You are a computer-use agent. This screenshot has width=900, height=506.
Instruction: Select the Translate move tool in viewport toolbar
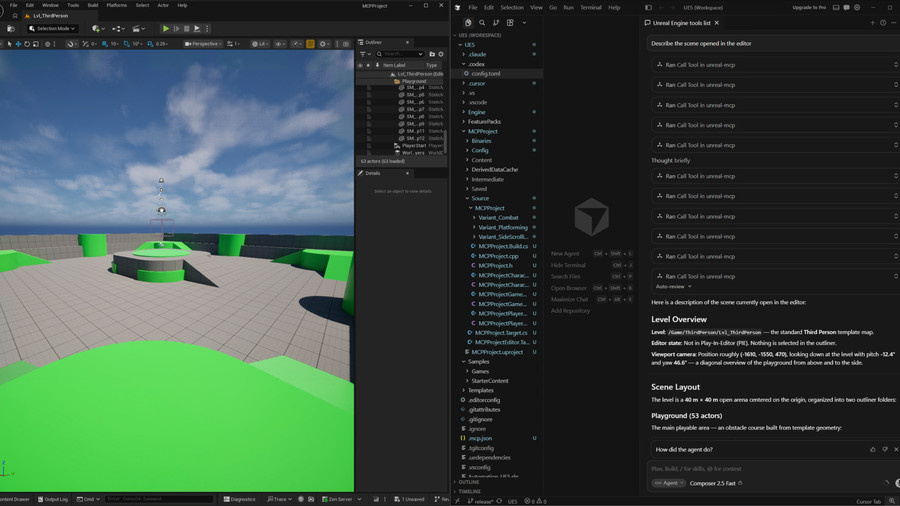pos(18,44)
